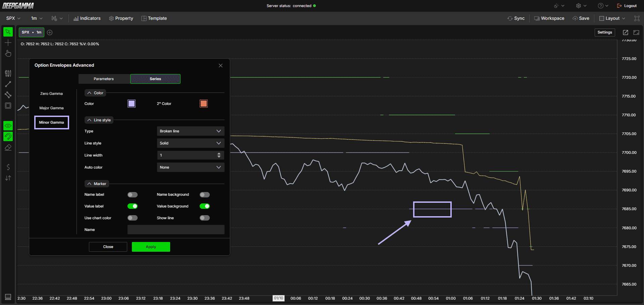Open the bottom panel toggle icon
644x305 pixels.
click(8, 297)
